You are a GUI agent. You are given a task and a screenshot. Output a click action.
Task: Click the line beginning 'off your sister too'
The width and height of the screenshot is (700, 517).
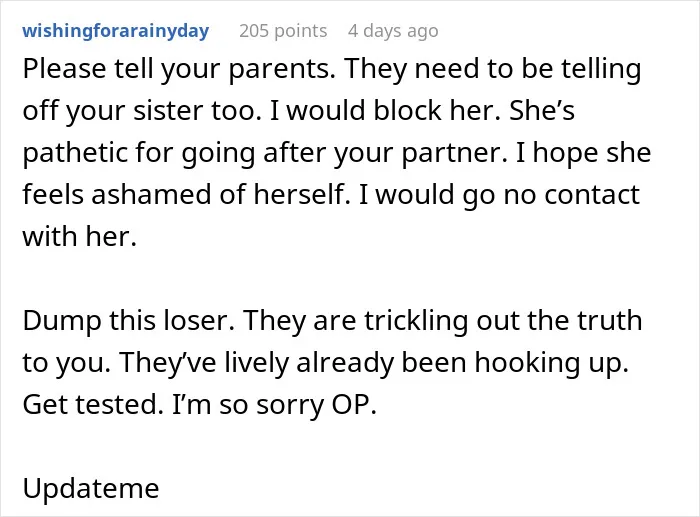point(299,111)
